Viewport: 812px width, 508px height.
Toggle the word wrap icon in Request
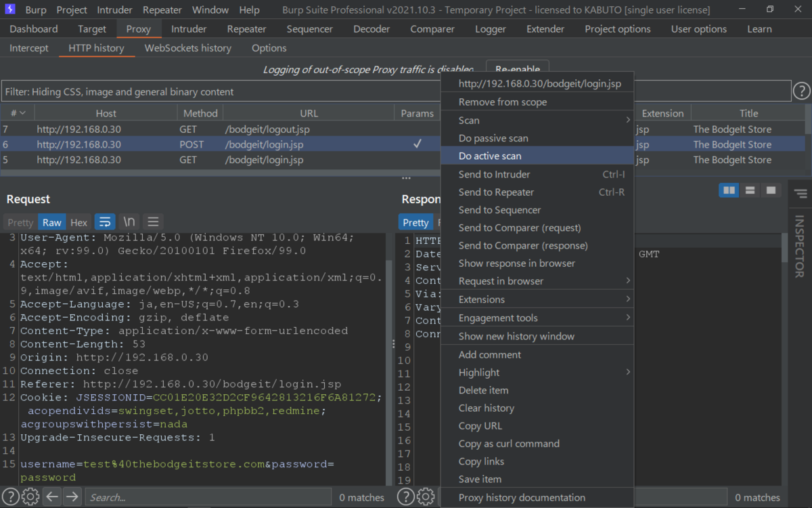point(105,221)
